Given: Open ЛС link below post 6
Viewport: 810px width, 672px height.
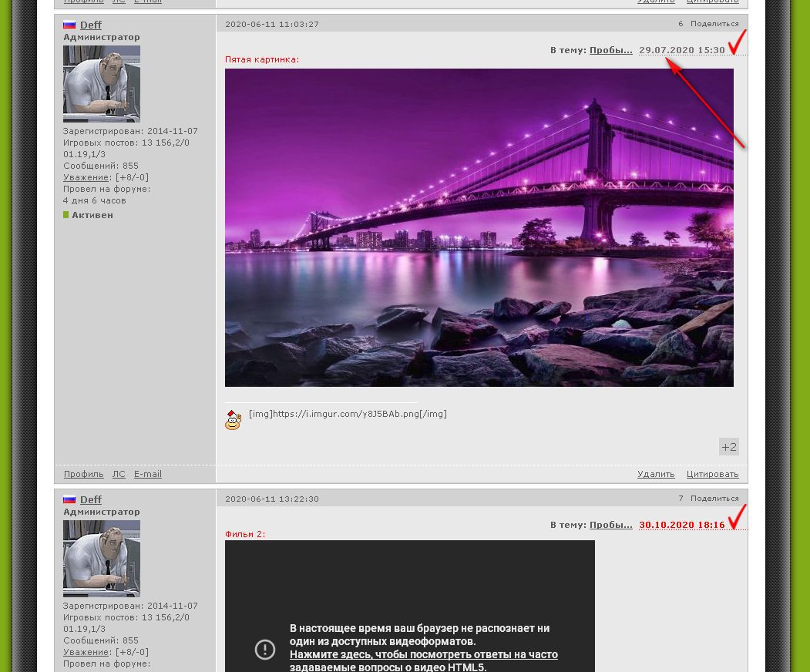Looking at the screenshot, I should [119, 474].
